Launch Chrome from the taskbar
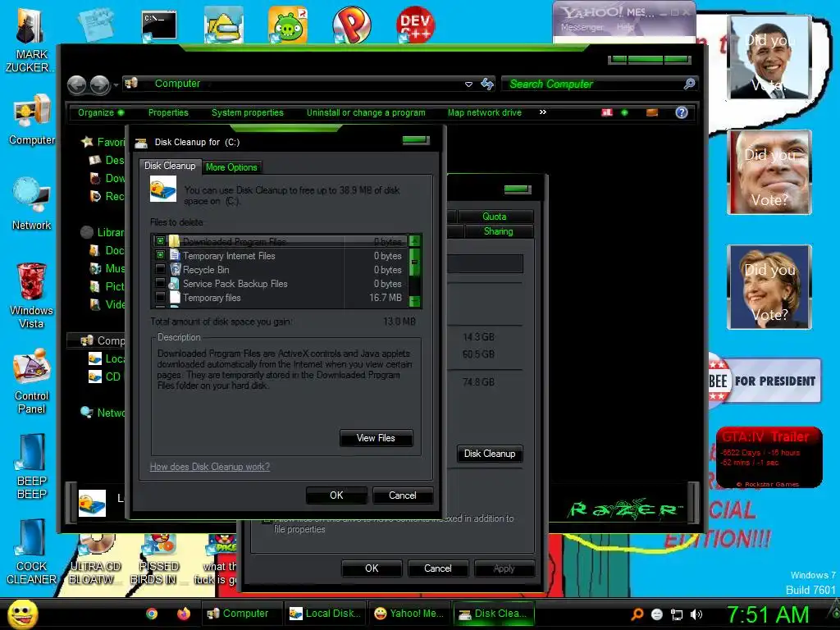840x630 pixels. (152, 614)
